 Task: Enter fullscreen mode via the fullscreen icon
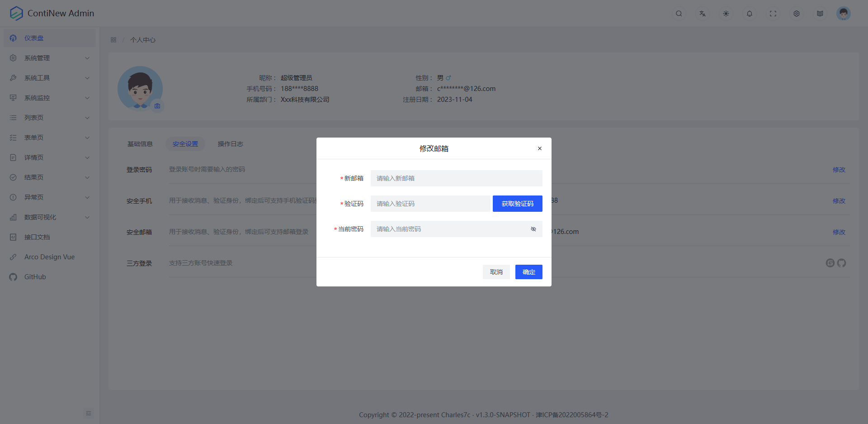[x=773, y=14]
